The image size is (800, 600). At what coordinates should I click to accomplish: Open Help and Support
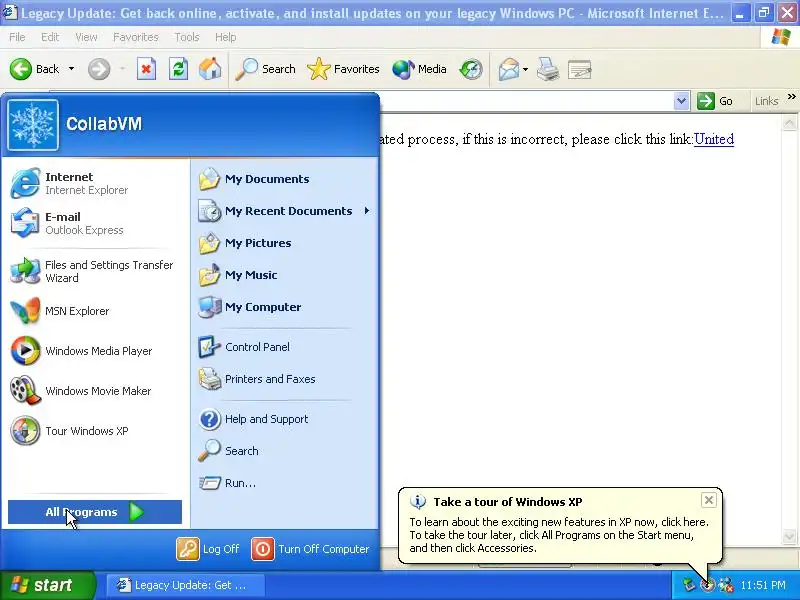[x=284, y=419]
